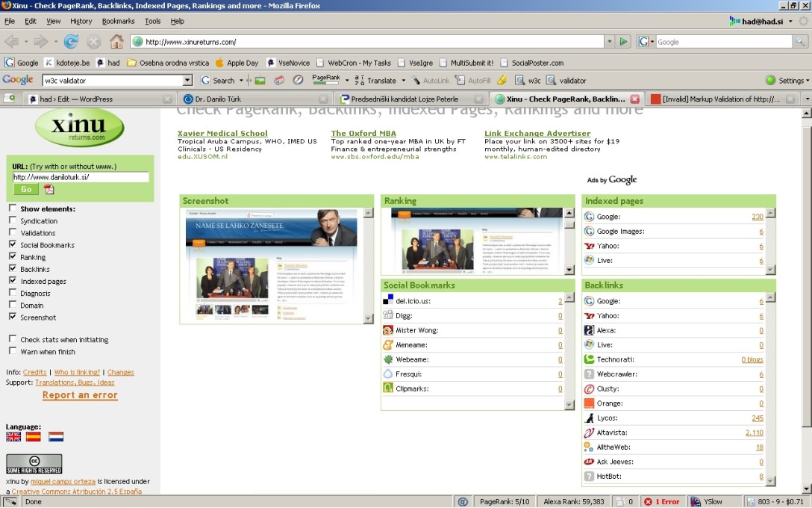Toggle the Show elements checkbox
This screenshot has width=812, height=508.
pyautogui.click(x=13, y=208)
